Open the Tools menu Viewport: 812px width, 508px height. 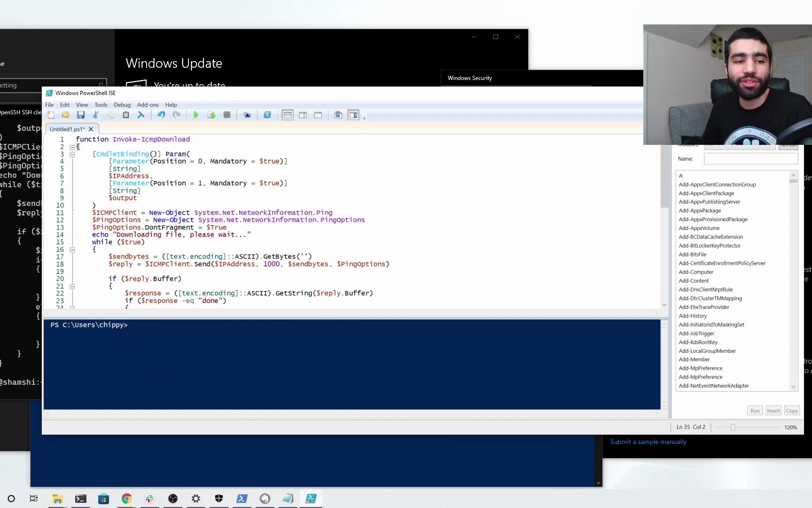coord(101,105)
